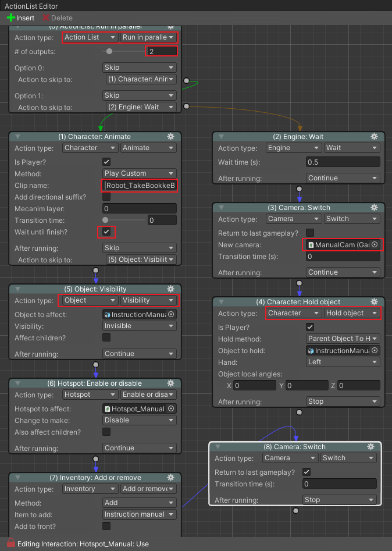Toggle Also affect children? in Hotspot node
This screenshot has height=551, width=392.
(106, 432)
